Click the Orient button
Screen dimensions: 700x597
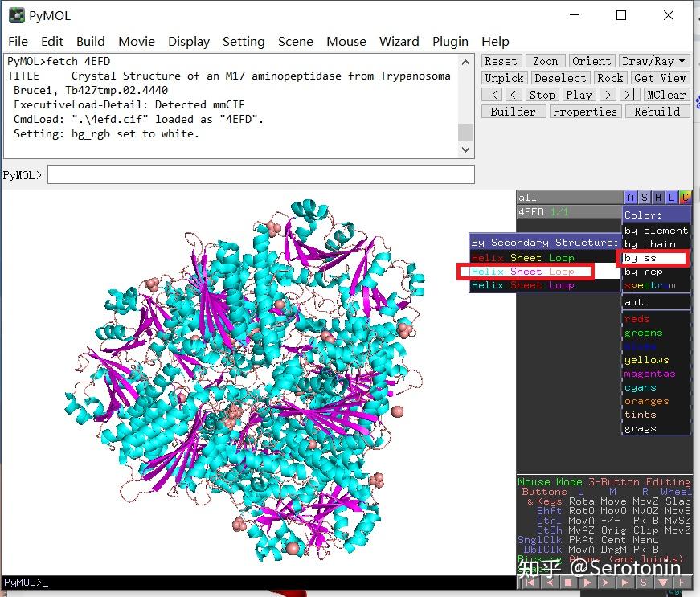point(592,61)
